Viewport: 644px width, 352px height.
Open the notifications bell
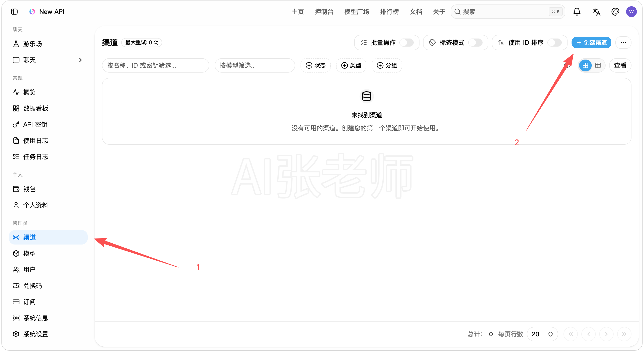[x=577, y=12]
